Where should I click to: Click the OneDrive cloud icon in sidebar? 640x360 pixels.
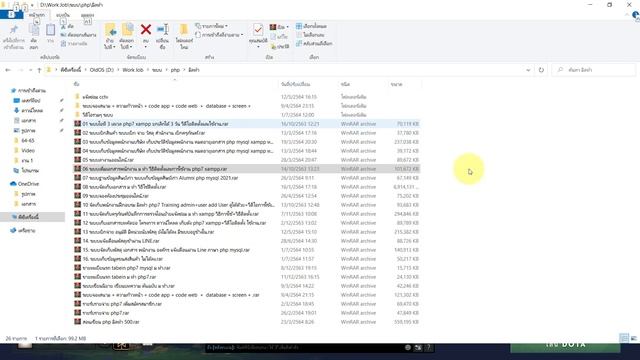point(13,184)
